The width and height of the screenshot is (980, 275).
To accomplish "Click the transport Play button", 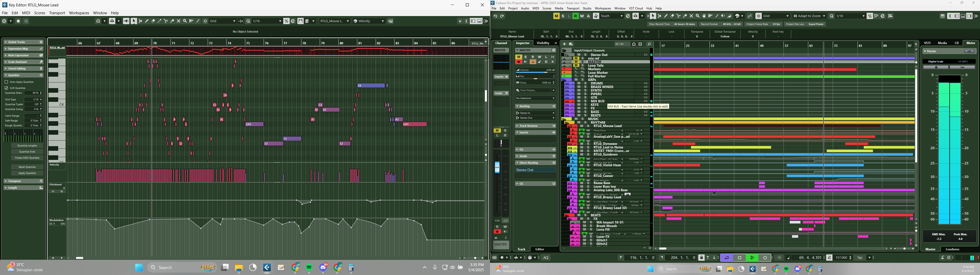I will click(x=752, y=257).
